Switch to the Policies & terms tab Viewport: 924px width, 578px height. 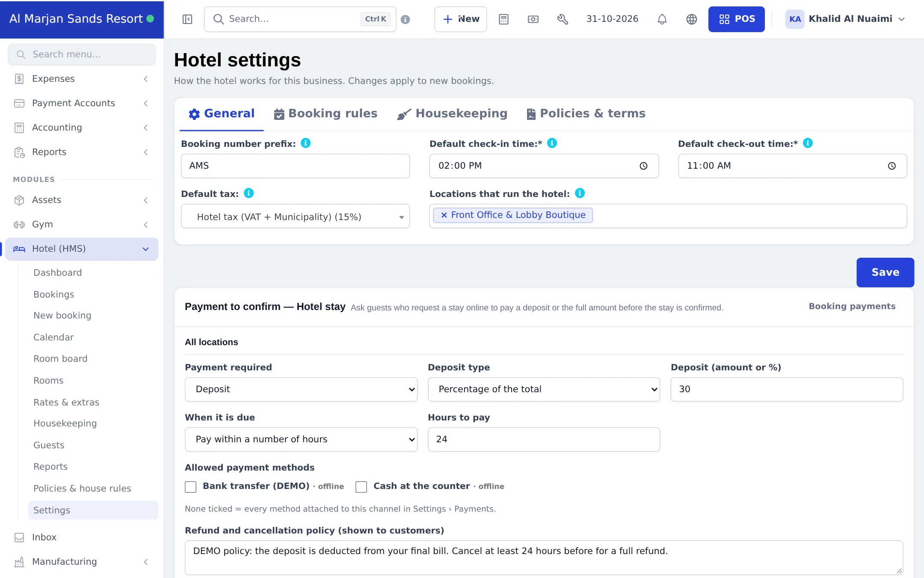tap(586, 113)
